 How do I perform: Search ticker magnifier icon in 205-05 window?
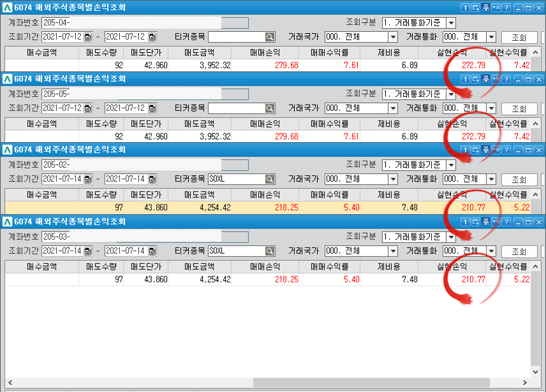[270, 108]
